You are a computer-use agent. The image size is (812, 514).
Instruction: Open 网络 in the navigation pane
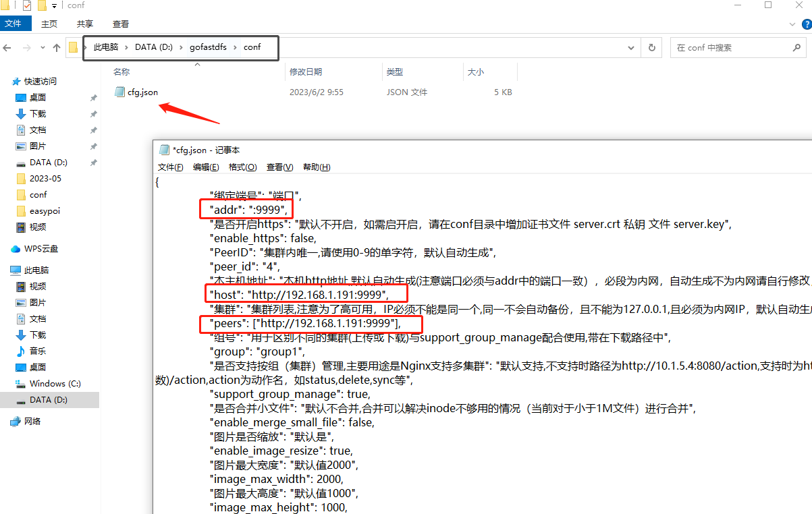pyautogui.click(x=32, y=421)
